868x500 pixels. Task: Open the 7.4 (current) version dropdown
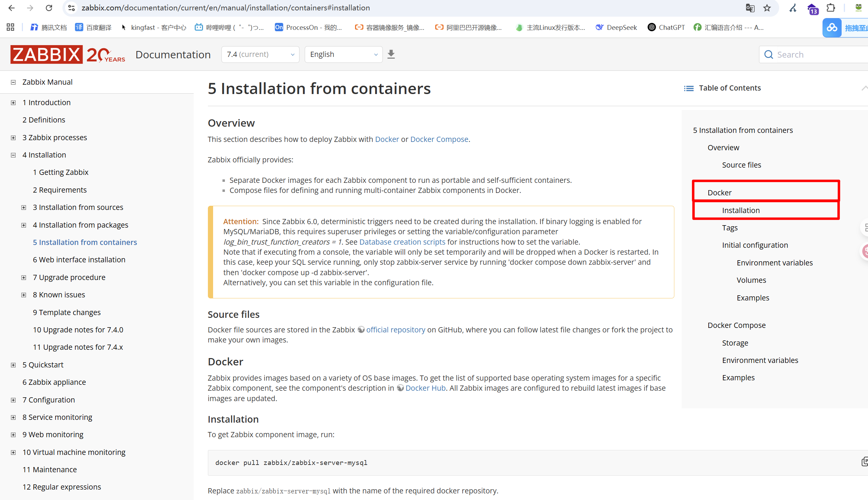(260, 54)
